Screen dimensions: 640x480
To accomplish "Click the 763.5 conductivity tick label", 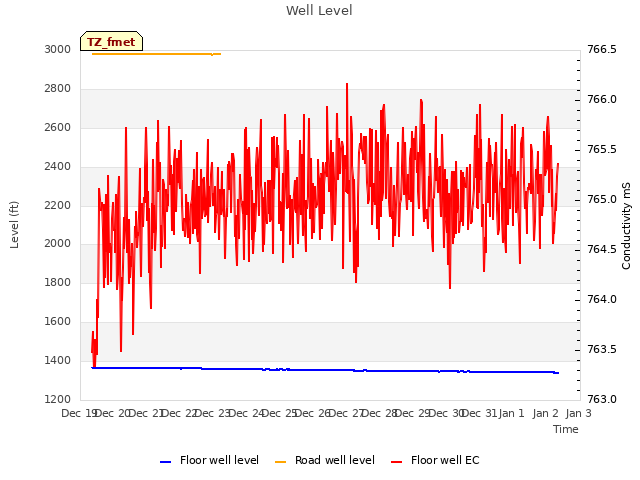I will (602, 350).
